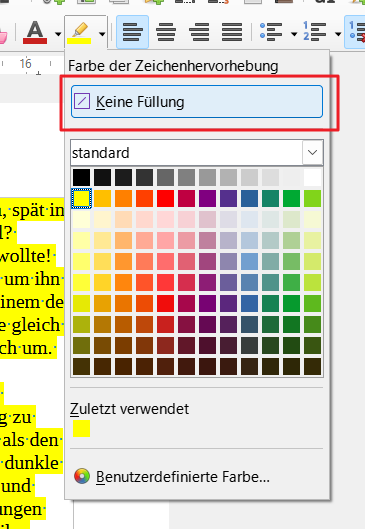Choose light green swatch ending the selected-yellow row
Image resolution: width=365 pixels, height=529 pixels.
tap(312, 198)
